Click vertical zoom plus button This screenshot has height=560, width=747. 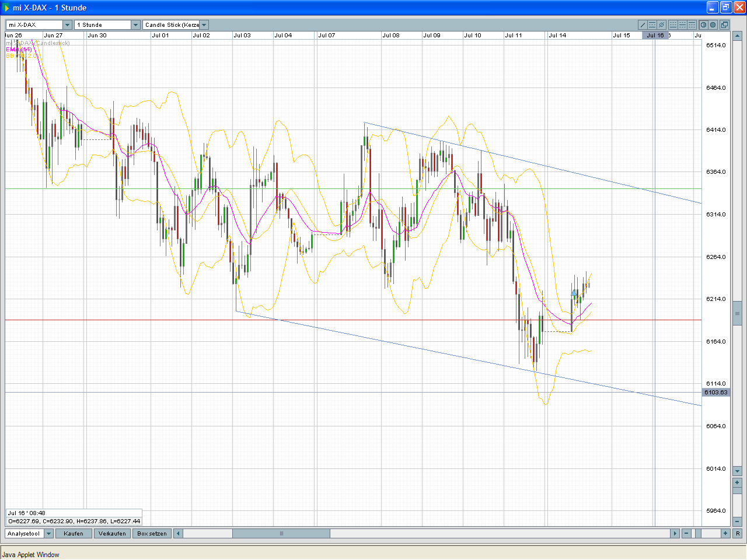737,482
